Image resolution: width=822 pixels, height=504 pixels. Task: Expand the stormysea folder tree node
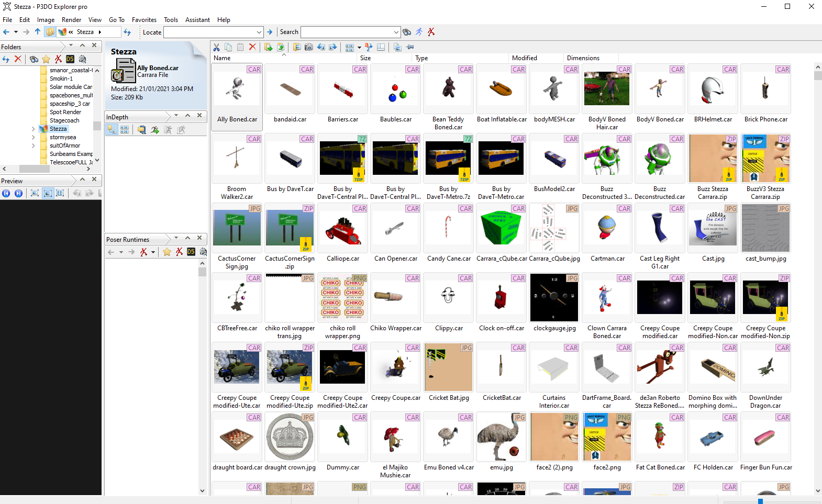pos(34,137)
